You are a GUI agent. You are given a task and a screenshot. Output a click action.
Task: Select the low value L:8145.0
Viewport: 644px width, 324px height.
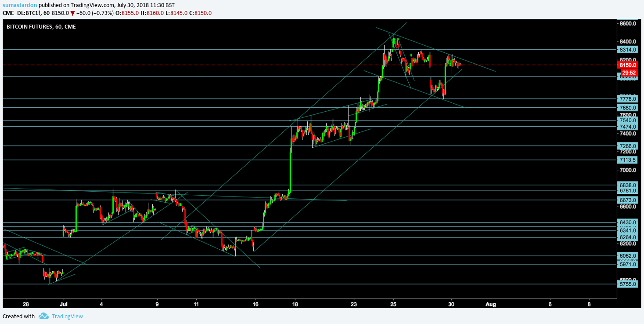176,13
